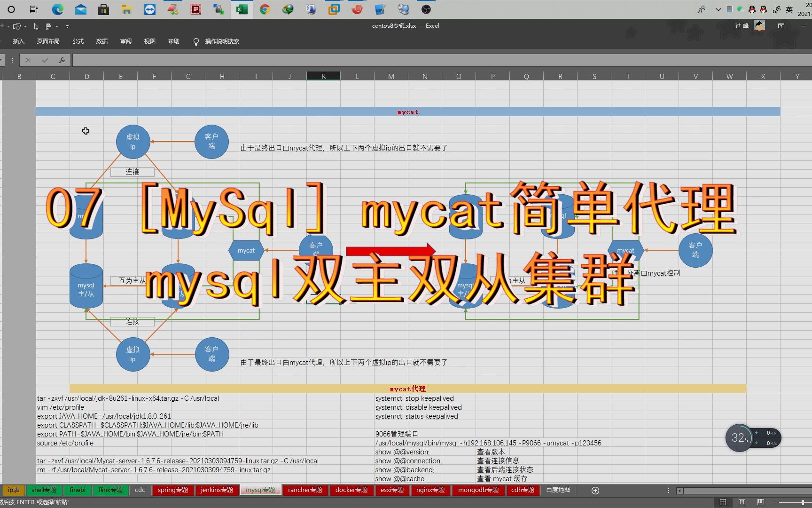Open Google Chrome from the taskbar
812x508 pixels.
pos(265,9)
